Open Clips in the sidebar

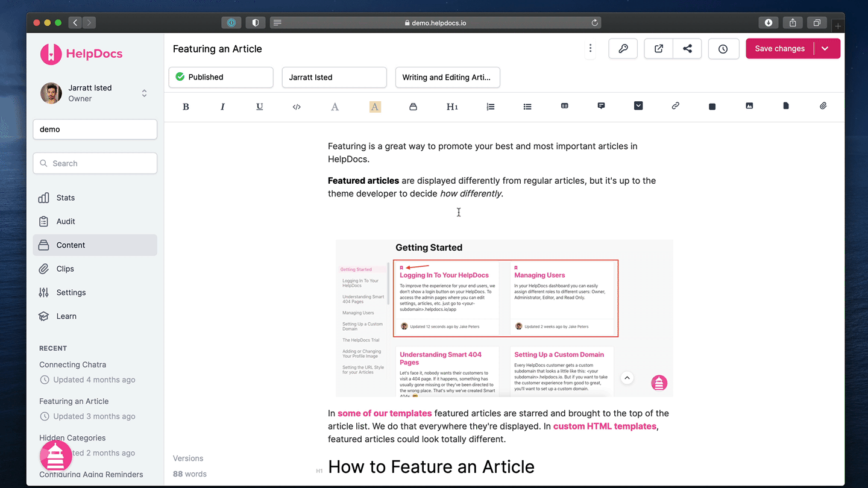click(95, 269)
